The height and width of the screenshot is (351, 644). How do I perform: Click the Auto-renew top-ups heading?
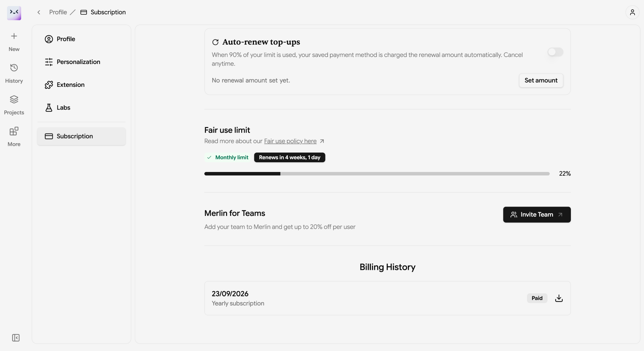[261, 42]
